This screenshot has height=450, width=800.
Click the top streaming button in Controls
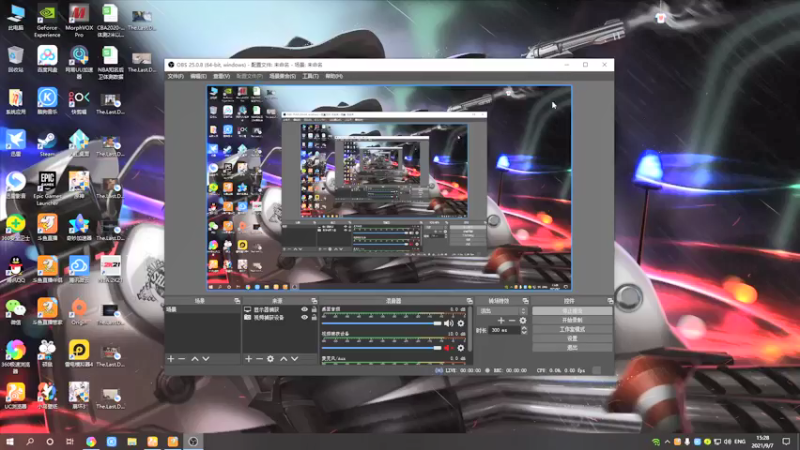click(x=572, y=311)
